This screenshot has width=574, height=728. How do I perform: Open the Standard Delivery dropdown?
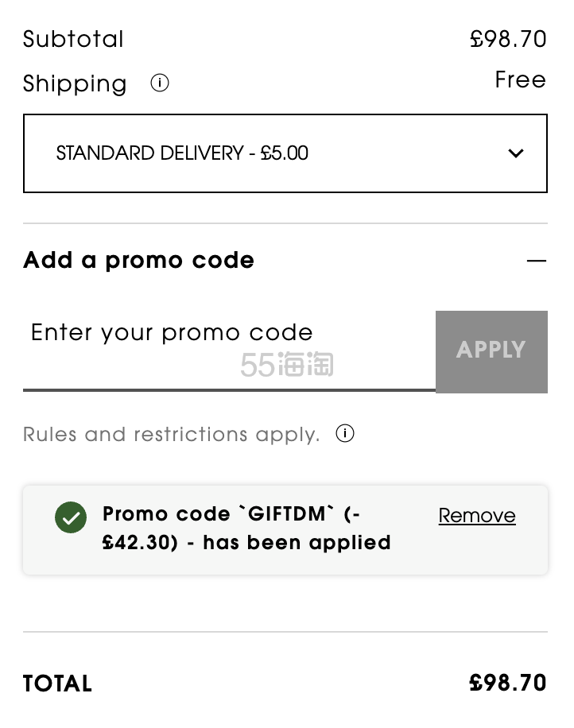[x=285, y=153]
